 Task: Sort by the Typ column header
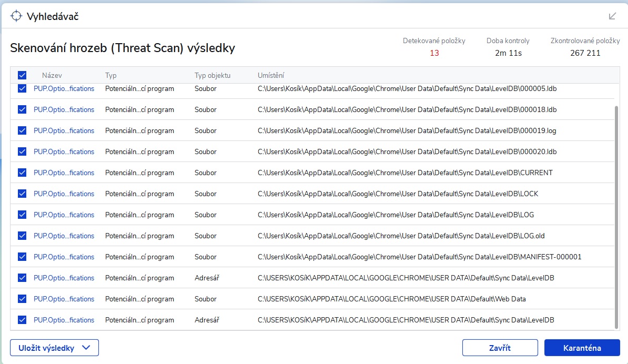pos(111,75)
